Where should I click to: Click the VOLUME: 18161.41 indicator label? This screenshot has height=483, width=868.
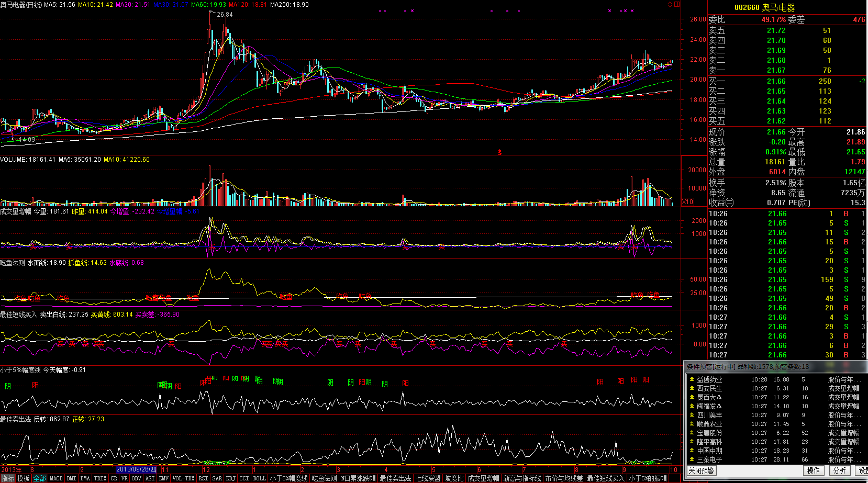28,160
